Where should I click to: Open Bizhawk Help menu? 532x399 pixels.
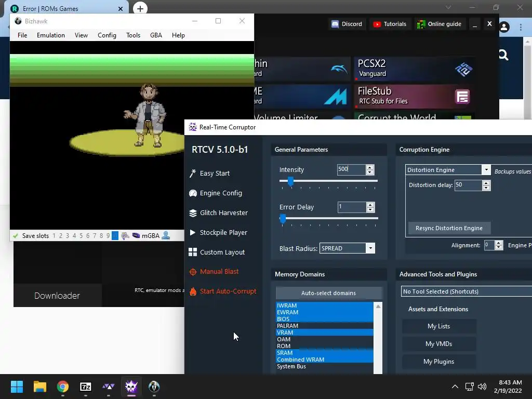[x=178, y=35]
